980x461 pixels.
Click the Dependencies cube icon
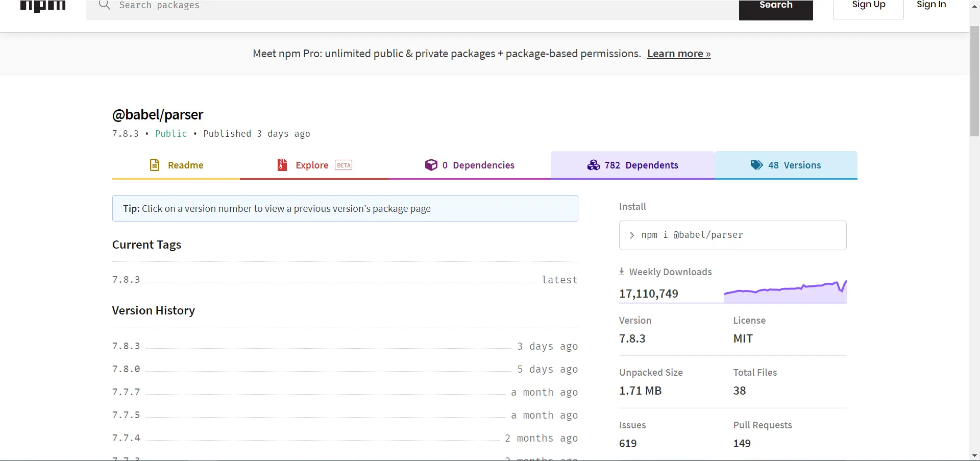431,165
